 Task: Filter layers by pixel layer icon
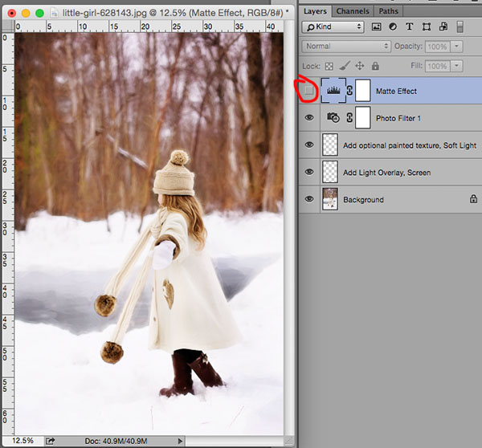point(376,26)
